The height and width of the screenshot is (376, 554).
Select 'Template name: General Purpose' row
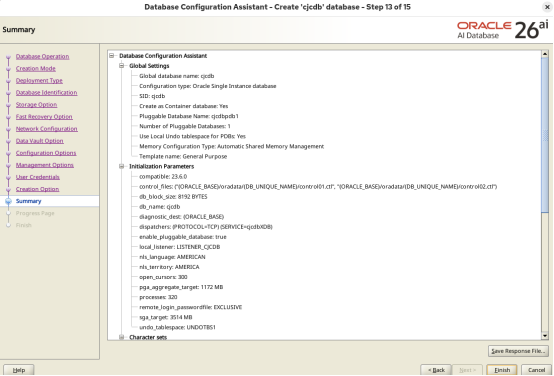pyautogui.click(x=183, y=157)
